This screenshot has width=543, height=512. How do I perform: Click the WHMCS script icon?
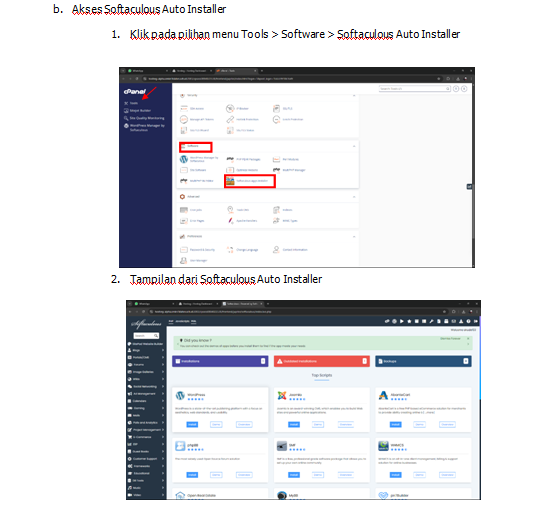[383, 446]
